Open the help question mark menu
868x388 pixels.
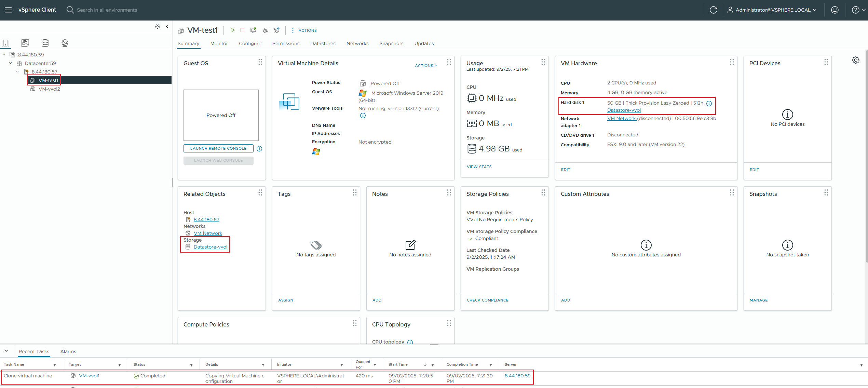(x=858, y=10)
